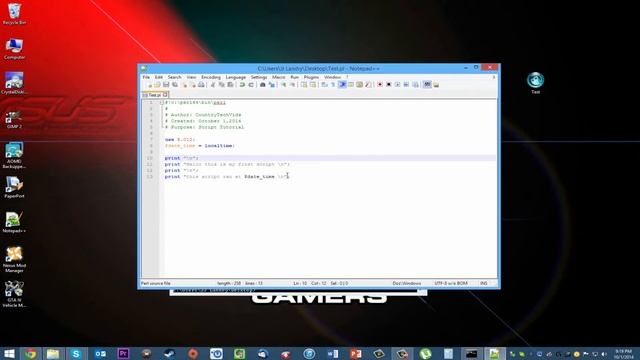The width and height of the screenshot is (640, 360).
Task: Select the Notepad++ desktop shortcut
Action: point(14,222)
